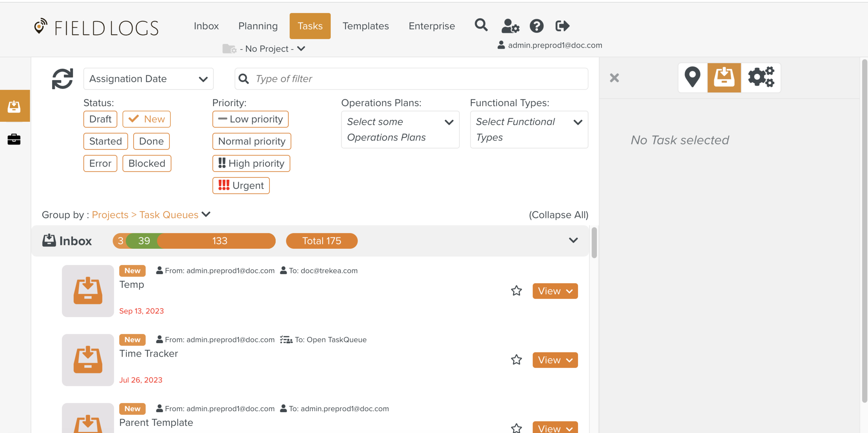This screenshot has height=433, width=868.
Task: Click the Parent Template task thumbnail
Action: (x=88, y=418)
